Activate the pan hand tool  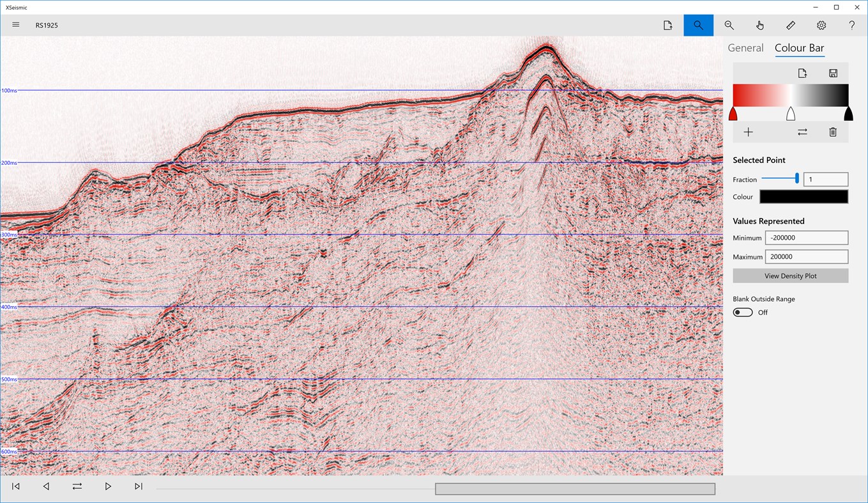[759, 25]
